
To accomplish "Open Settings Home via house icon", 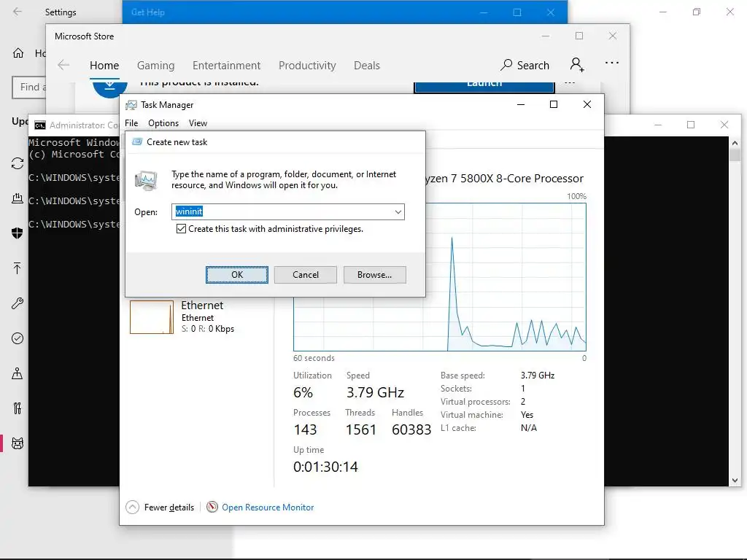I will coord(18,52).
